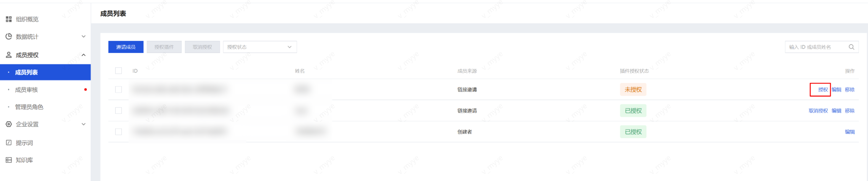Click the 组织概览 grid icon
This screenshot has height=181, width=868.
(9, 19)
